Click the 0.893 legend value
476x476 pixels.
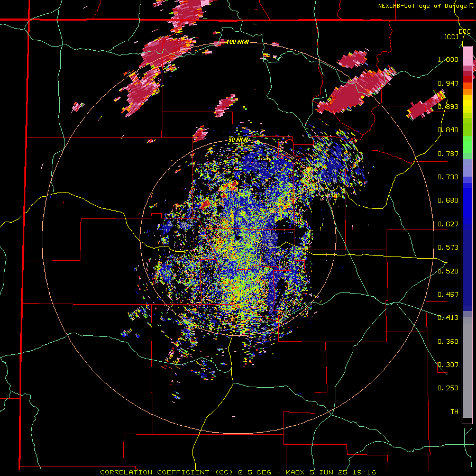448,106
